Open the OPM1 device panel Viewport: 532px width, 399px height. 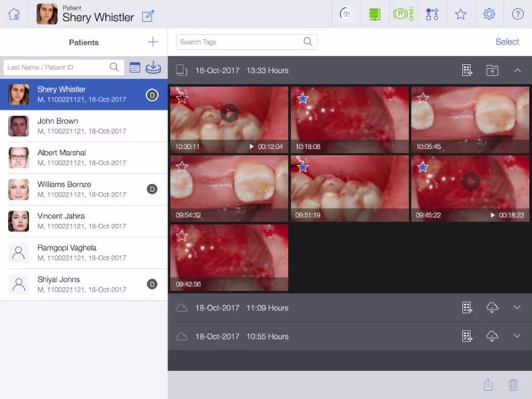pyautogui.click(x=403, y=14)
